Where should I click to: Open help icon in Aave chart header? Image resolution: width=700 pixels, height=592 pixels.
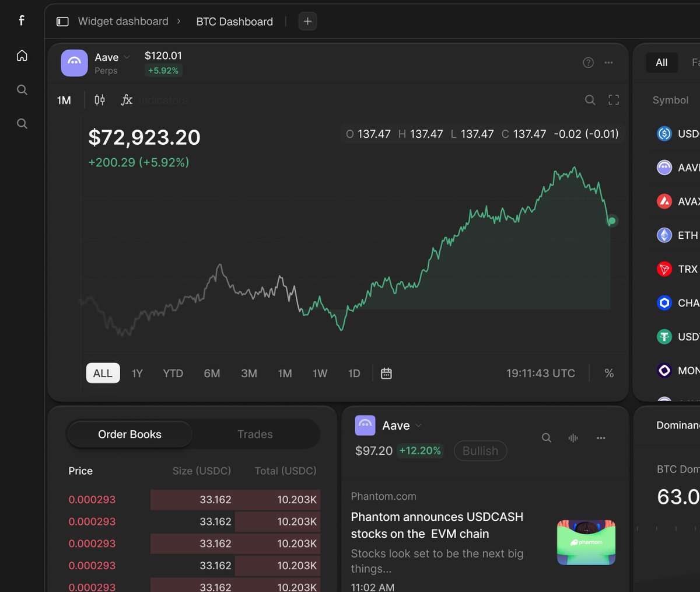pos(588,62)
